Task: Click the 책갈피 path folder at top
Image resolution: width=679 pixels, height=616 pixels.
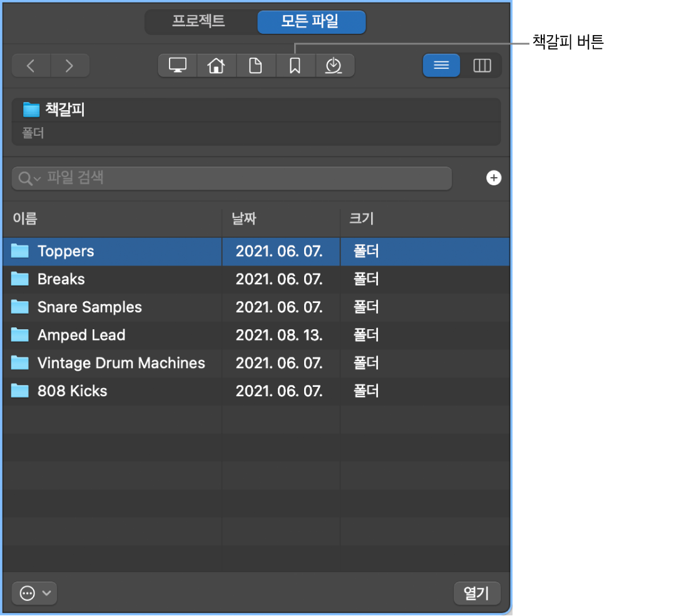Action: click(31, 110)
